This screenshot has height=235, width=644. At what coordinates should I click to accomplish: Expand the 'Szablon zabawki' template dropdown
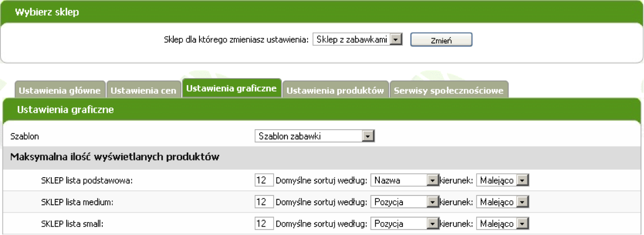[x=314, y=136]
